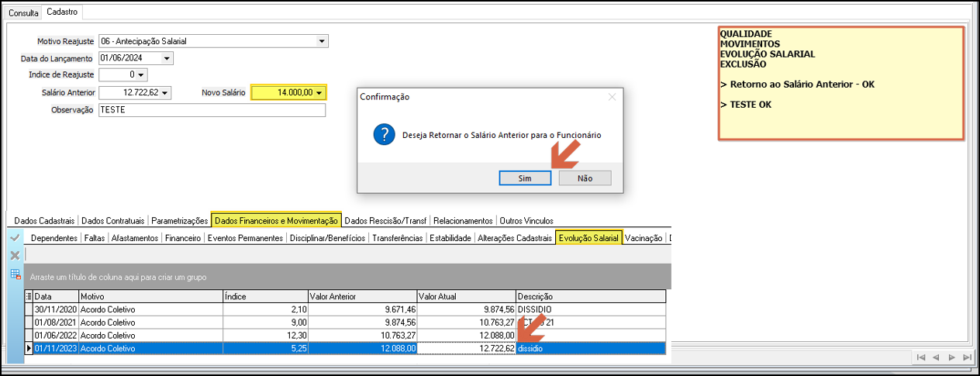Open the Relacionamentos tab
Image resolution: width=980 pixels, height=376 pixels.
coord(463,221)
